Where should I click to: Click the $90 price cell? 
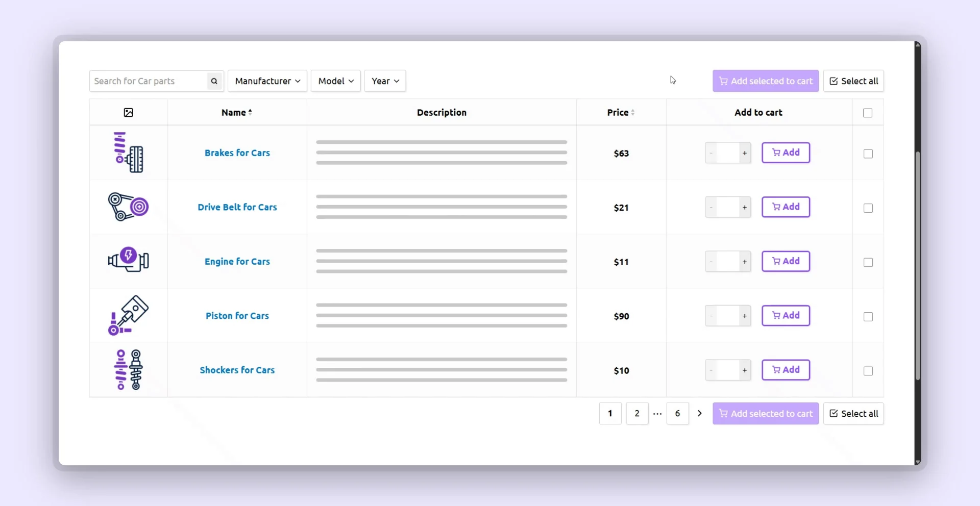621,316
